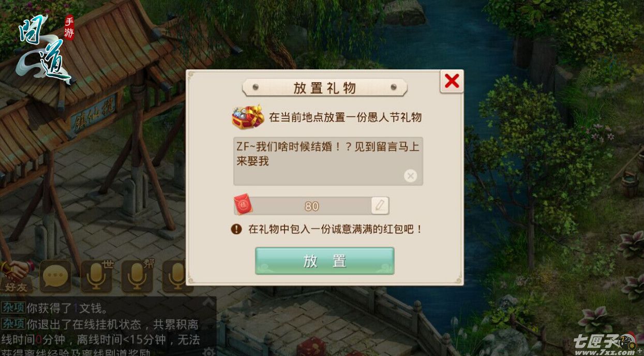Image resolution: width=644 pixels, height=356 pixels.
Task: Open the chat settings gear icon
Action: tap(209, 352)
